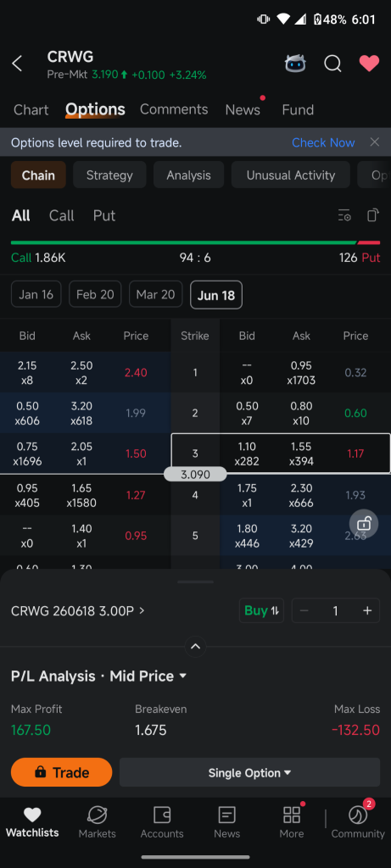Open option chain settings list icon
Screen dimensions: 391x868
point(344,215)
